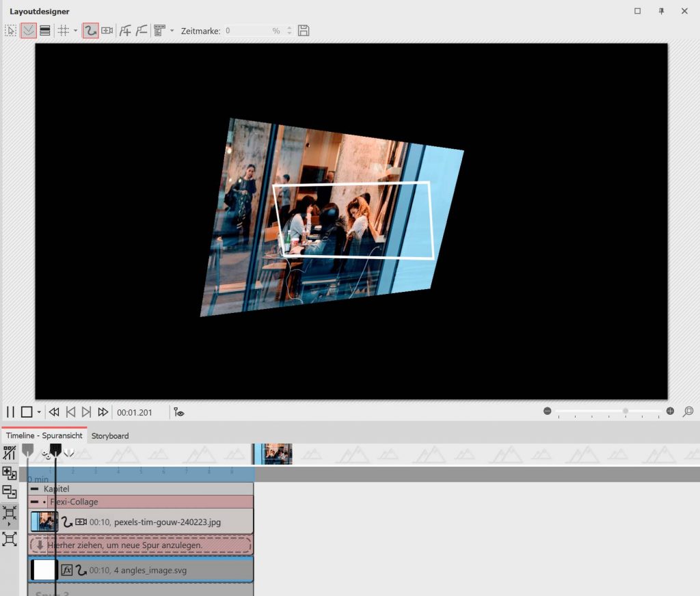The width and height of the screenshot is (700, 596).
Task: Switch to the Storyboard tab
Action: pos(110,435)
